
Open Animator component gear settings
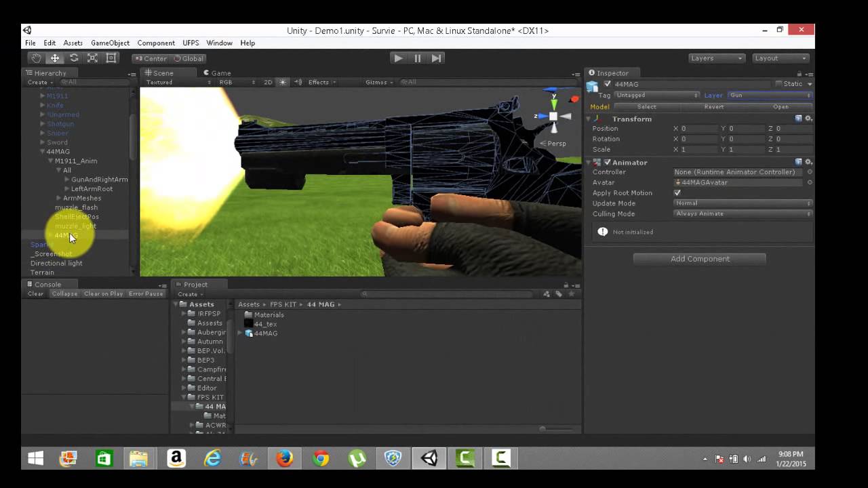point(808,162)
